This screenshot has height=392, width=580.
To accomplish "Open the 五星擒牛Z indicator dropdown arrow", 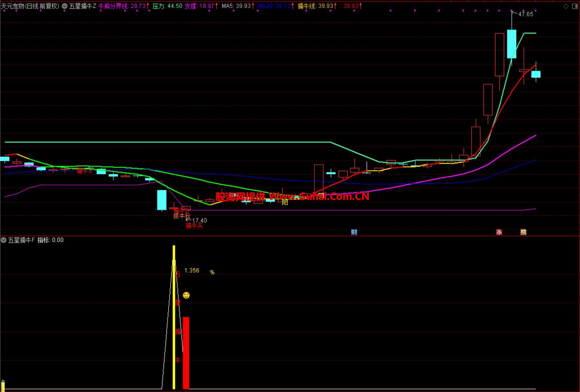I will [65, 6].
